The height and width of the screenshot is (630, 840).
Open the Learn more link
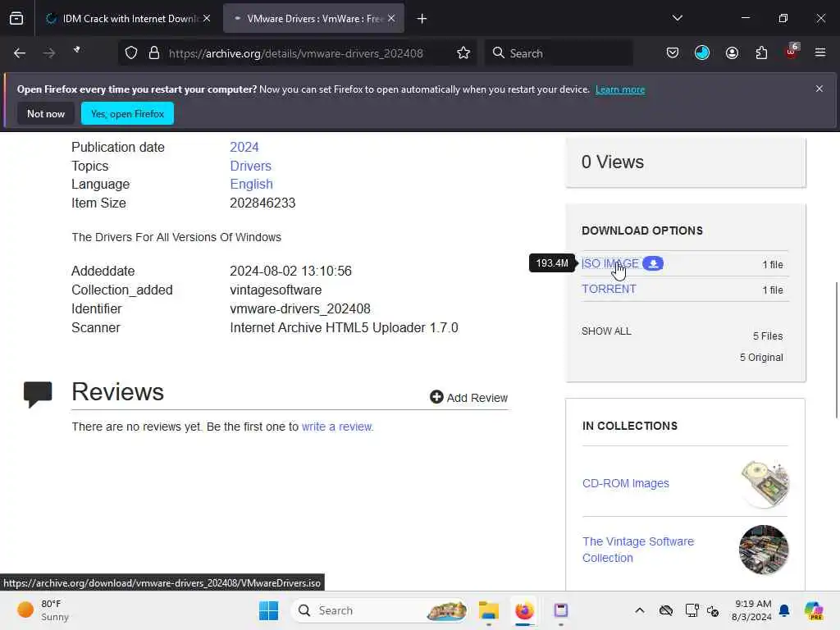click(x=620, y=89)
